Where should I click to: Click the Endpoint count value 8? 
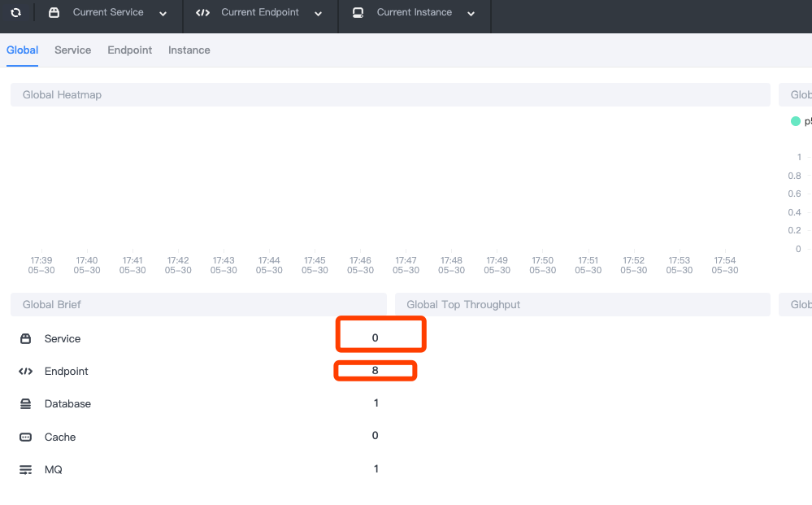(375, 370)
